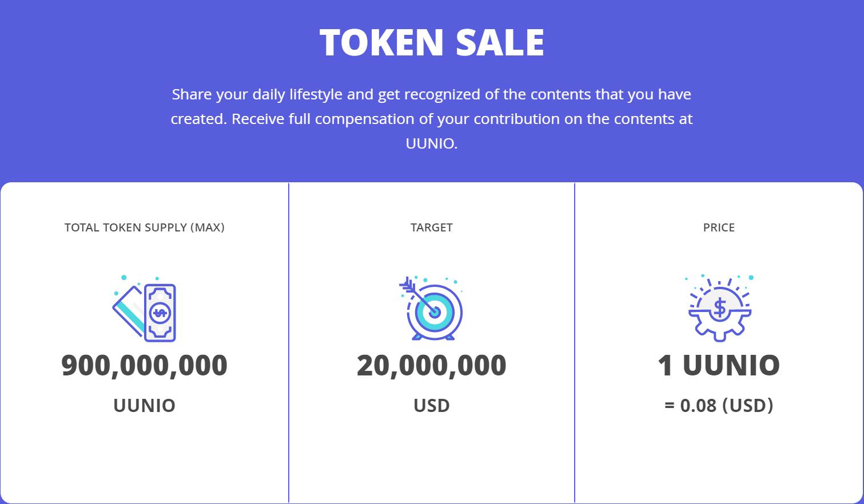The width and height of the screenshot is (864, 504).
Task: Click the word "SALE" in the heading
Action: pyautogui.click(x=500, y=42)
